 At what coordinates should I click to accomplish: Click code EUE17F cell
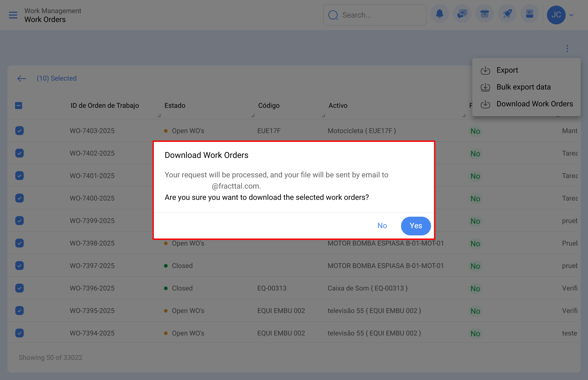[269, 131]
